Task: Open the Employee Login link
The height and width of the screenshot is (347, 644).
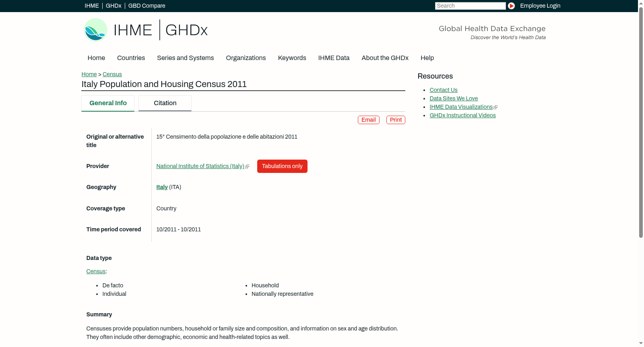Action: coord(540,6)
